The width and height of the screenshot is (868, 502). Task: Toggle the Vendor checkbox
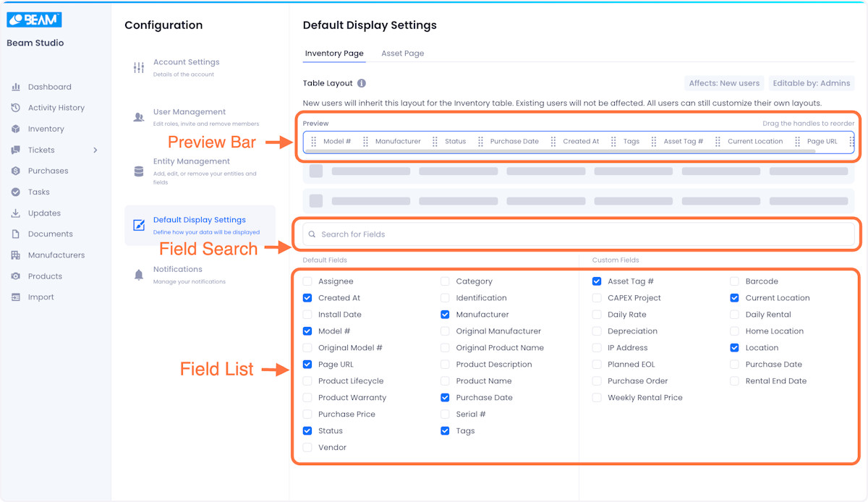click(x=307, y=448)
